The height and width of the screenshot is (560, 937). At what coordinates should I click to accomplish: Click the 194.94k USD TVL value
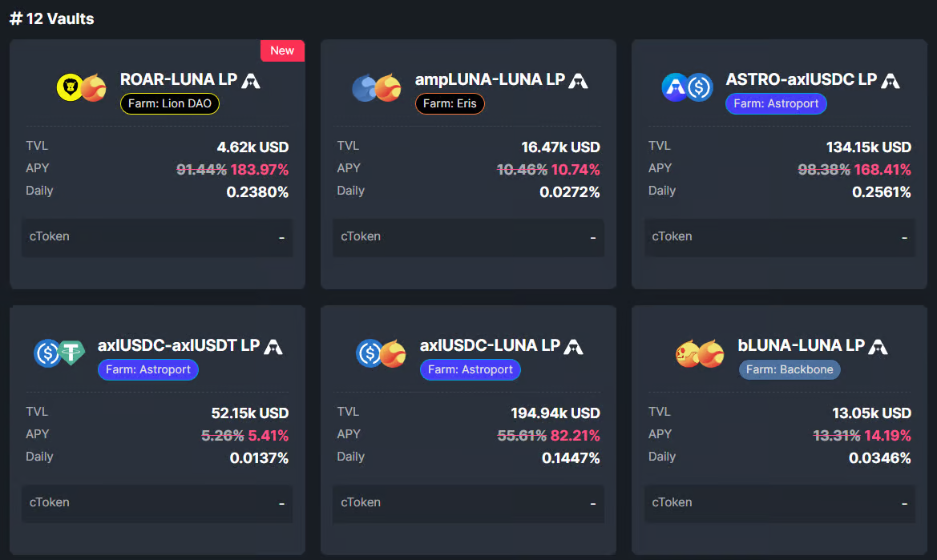click(x=555, y=413)
